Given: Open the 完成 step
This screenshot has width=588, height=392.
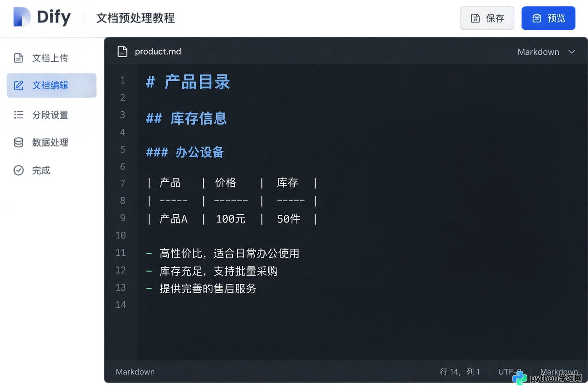Looking at the screenshot, I should [51, 170].
